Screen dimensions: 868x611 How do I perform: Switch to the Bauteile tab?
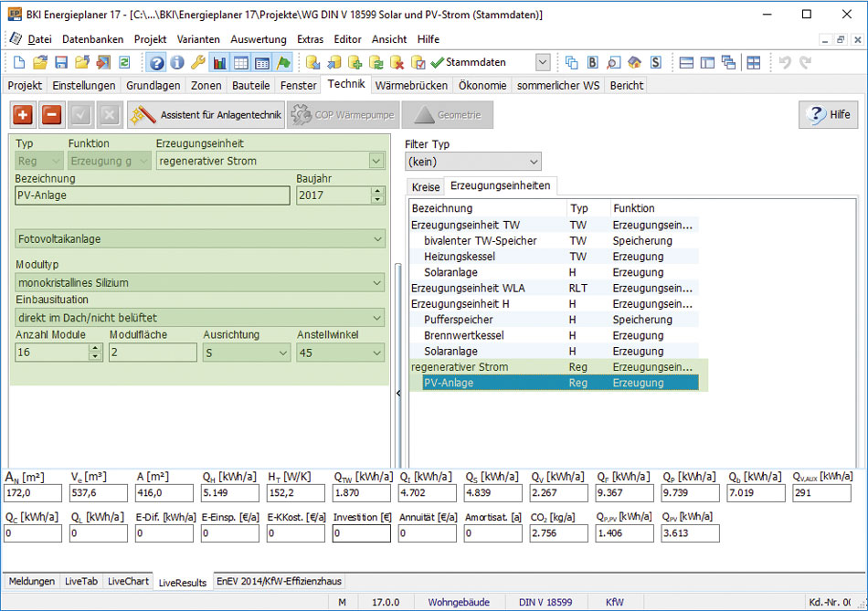click(x=250, y=85)
